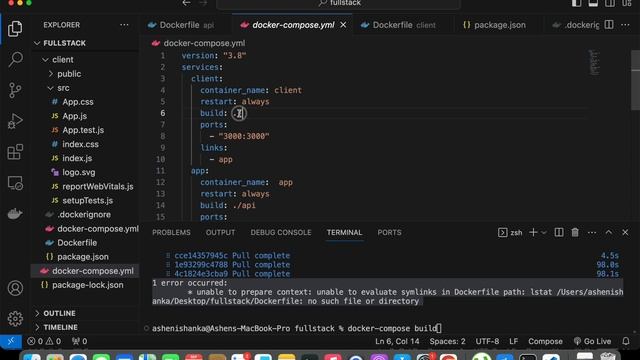Change end of line LF setting

point(513,341)
